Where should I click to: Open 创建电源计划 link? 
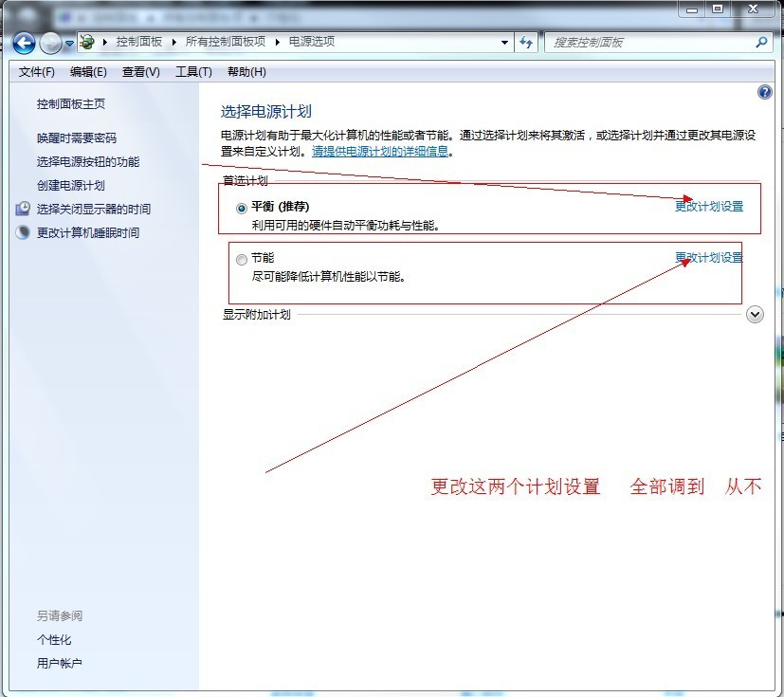click(x=70, y=186)
